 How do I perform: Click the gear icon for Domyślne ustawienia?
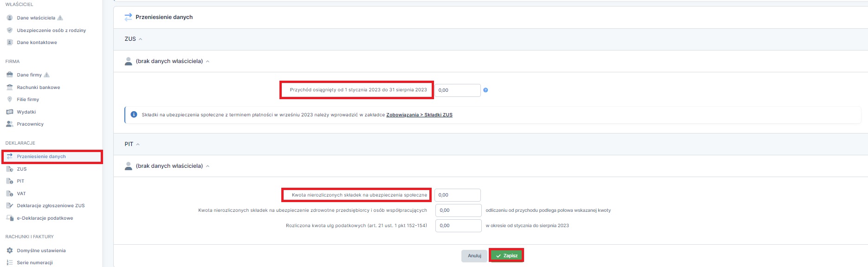10,250
